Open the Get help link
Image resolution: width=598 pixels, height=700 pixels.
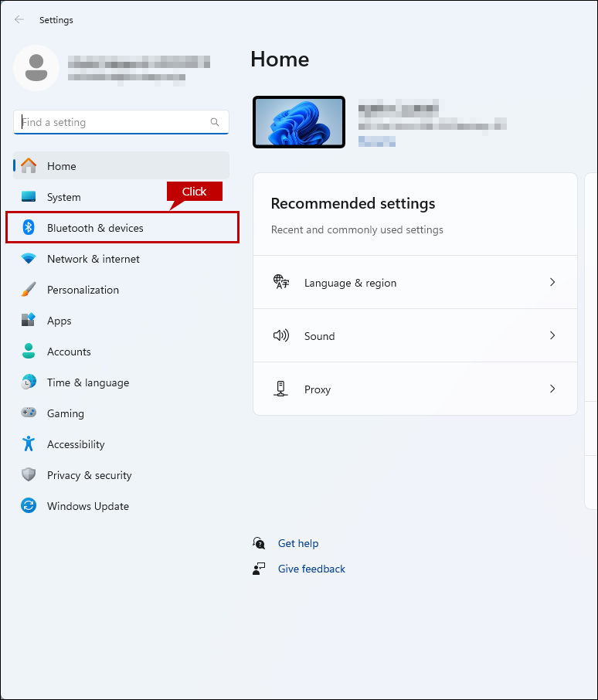point(298,543)
